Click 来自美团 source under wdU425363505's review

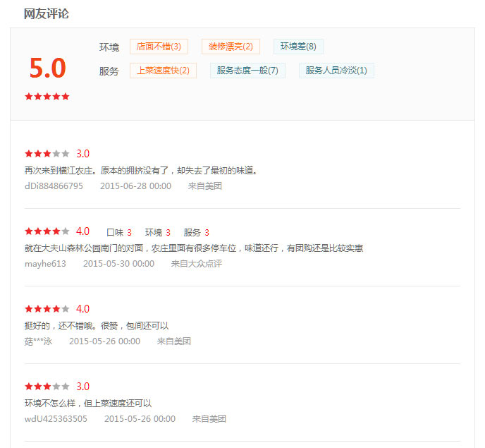[209, 419]
